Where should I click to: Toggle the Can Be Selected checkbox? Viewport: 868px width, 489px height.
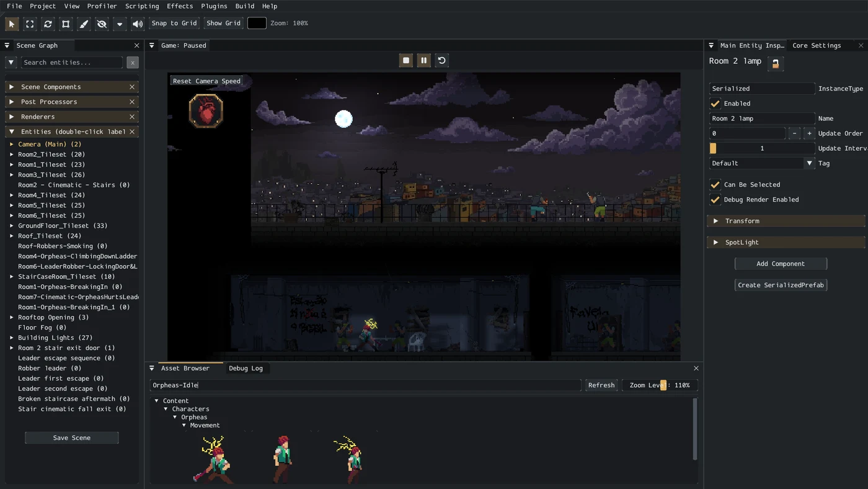715,185
